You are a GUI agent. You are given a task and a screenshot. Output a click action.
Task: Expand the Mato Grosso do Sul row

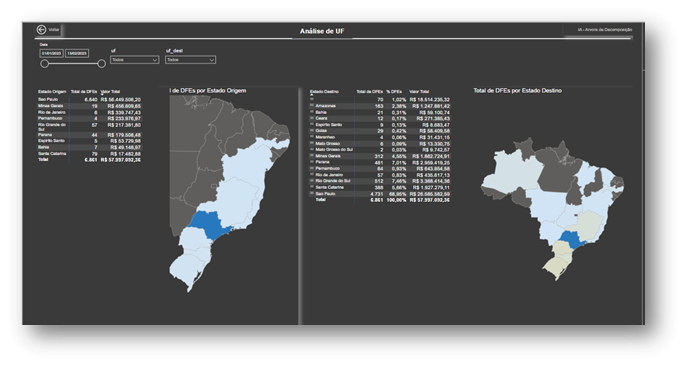click(x=312, y=150)
